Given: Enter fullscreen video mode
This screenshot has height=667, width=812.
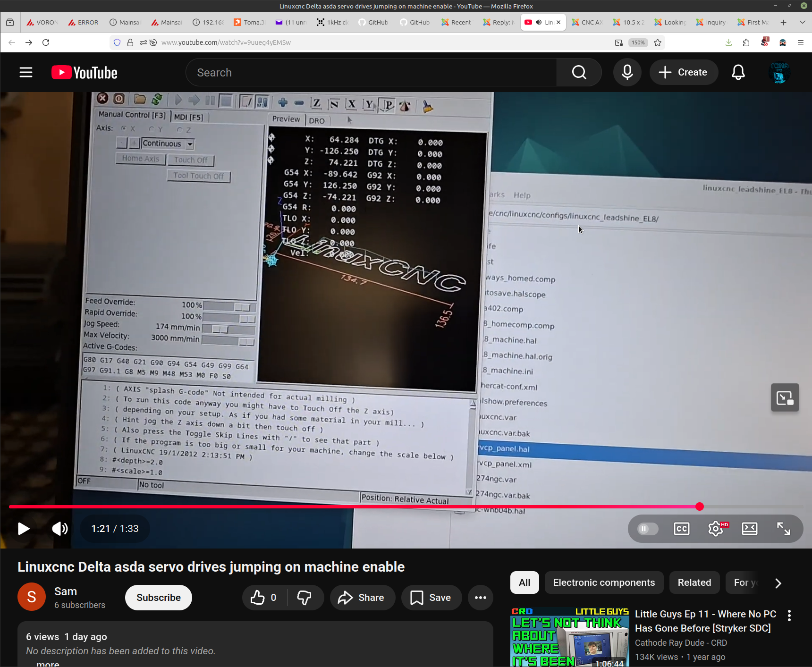Looking at the screenshot, I should point(783,529).
